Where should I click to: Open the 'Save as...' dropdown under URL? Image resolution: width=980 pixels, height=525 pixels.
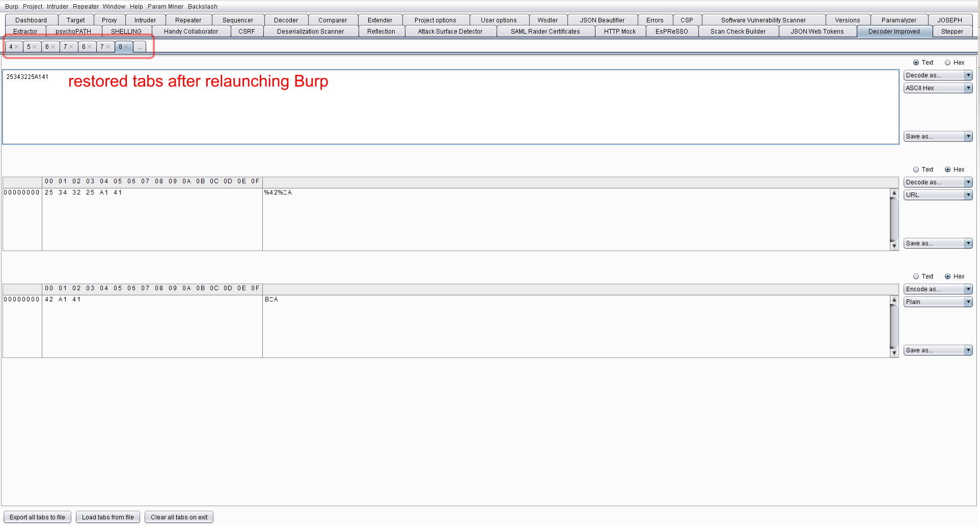pos(938,243)
